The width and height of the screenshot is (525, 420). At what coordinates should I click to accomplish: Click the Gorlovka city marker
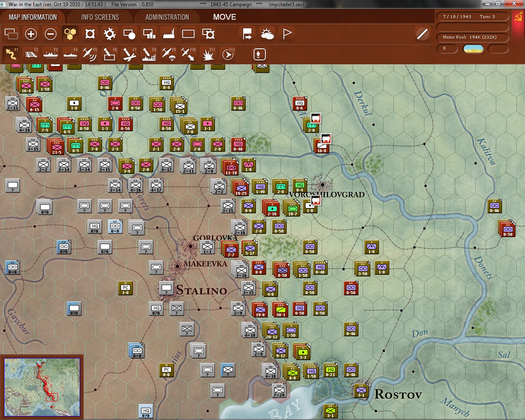[190, 247]
